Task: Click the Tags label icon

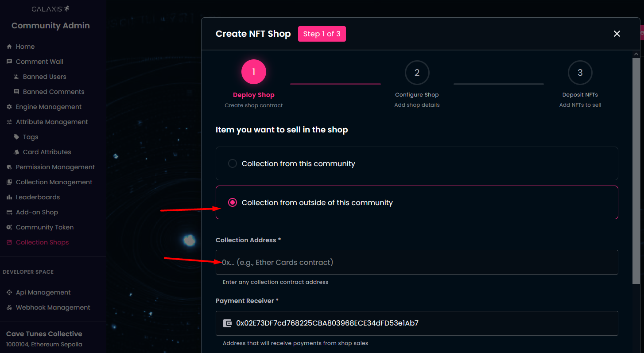Action: tap(16, 137)
